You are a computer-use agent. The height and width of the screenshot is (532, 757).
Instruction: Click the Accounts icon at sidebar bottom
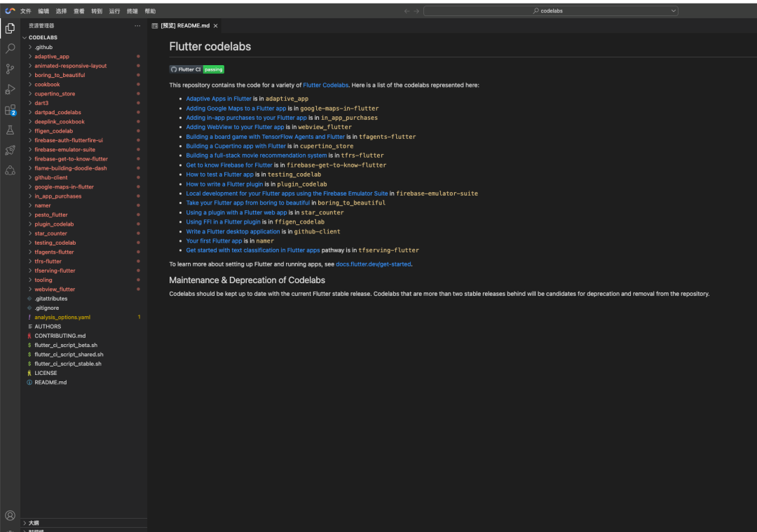coord(10,516)
